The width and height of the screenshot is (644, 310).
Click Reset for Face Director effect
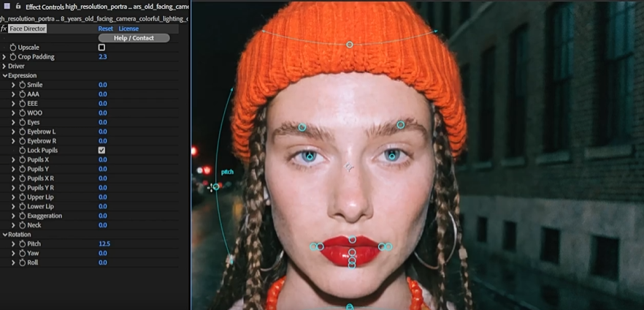pos(106,29)
